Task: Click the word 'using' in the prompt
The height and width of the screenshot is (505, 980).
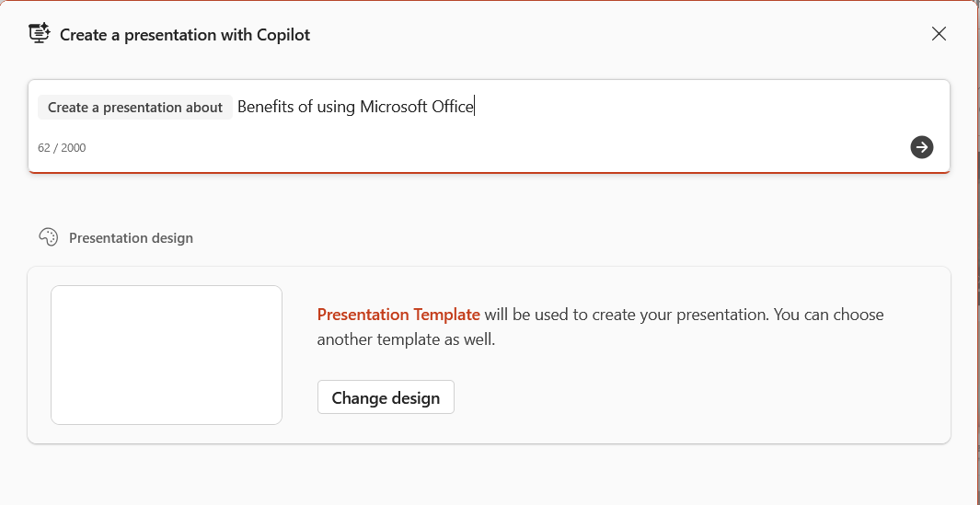Action: coord(336,107)
